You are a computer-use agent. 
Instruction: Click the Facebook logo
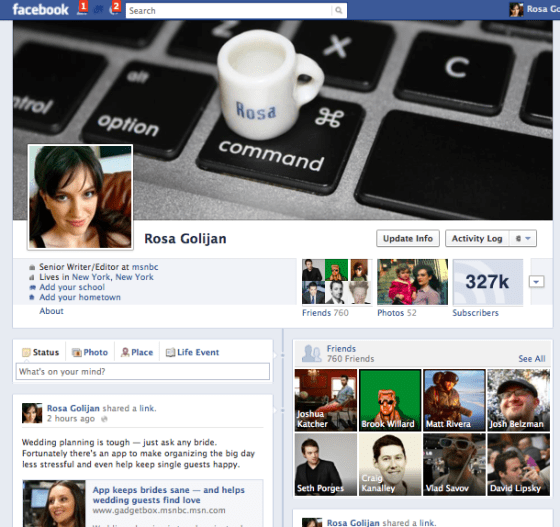click(x=40, y=10)
